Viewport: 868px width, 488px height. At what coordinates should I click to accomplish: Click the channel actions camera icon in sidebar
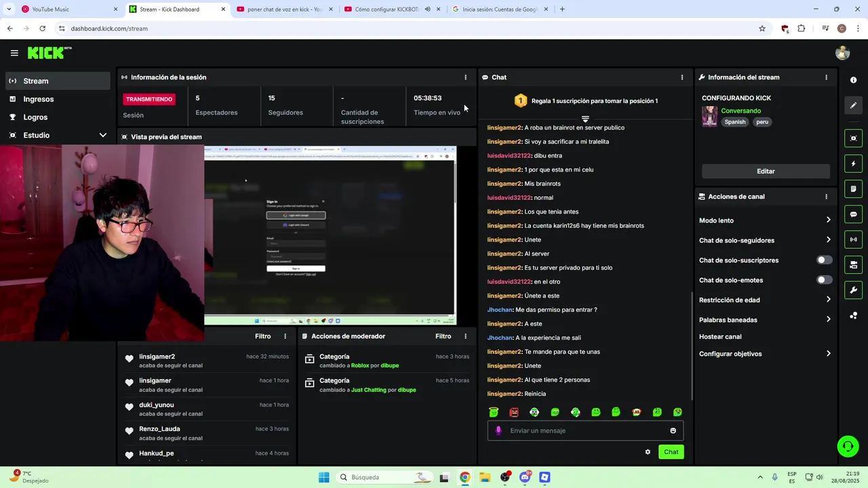(853, 264)
